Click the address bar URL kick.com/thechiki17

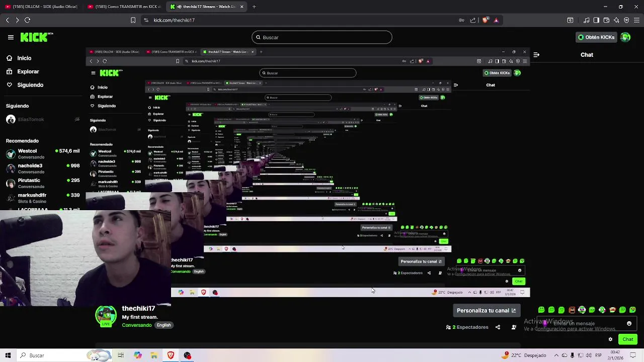pos(174,20)
